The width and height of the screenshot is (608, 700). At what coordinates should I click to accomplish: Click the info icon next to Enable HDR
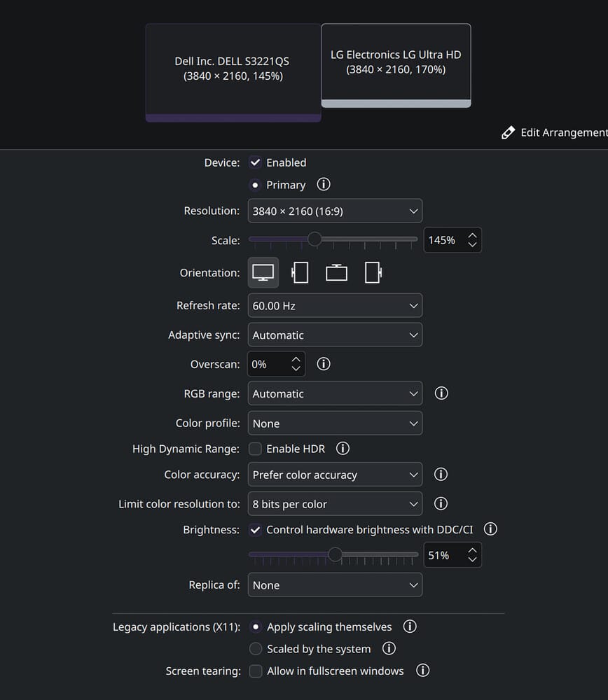pos(343,448)
